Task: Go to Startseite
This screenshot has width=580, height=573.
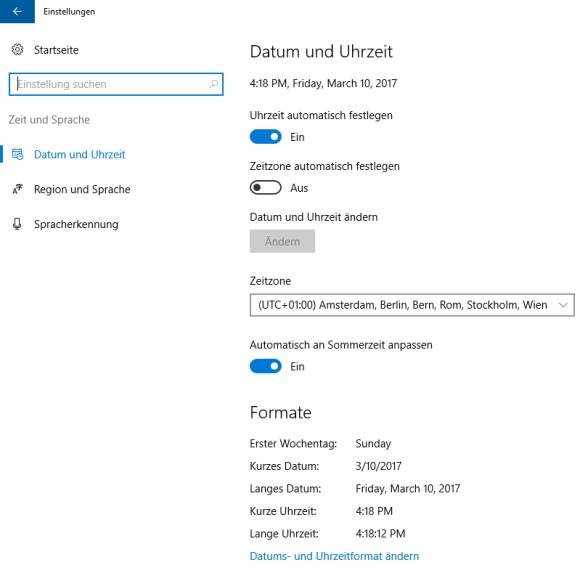Action: coord(56,50)
